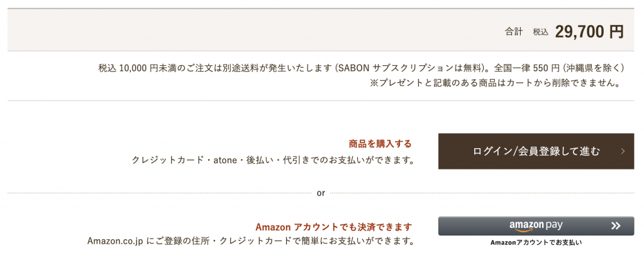This screenshot has height=258, width=644.
Task: Click the 税込 label beside the total
Action: 541,31
